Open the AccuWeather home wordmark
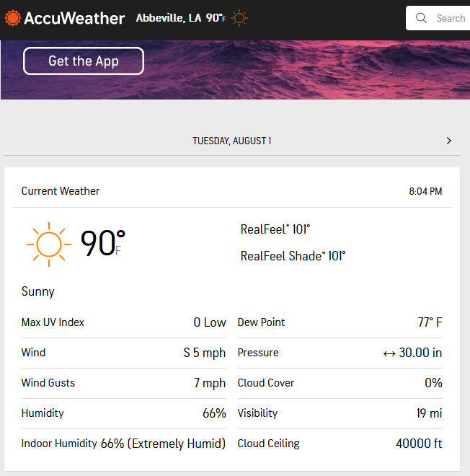The image size is (470, 476). pos(74,18)
